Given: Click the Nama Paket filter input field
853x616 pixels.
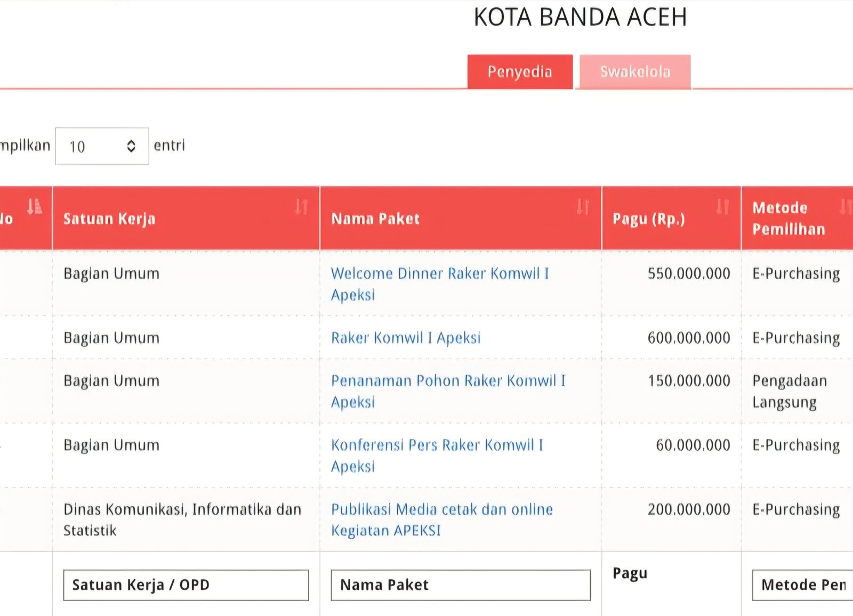Looking at the screenshot, I should tap(460, 585).
